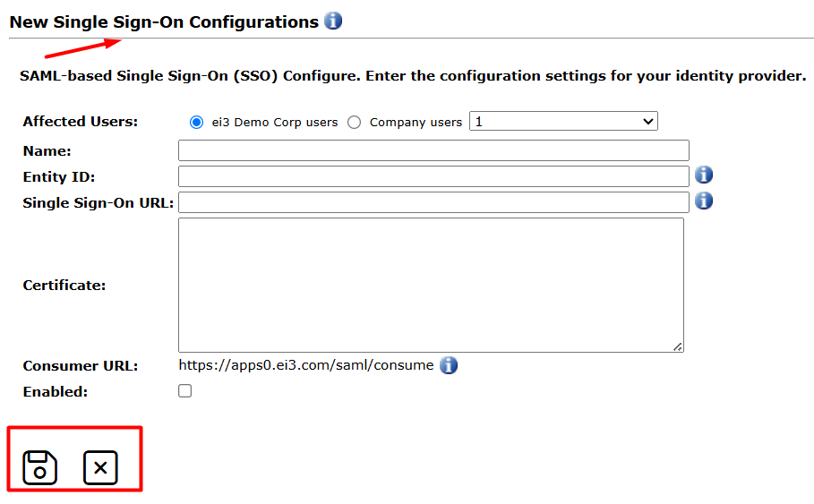Click the Enabled: field label
814x504 pixels.
(x=55, y=392)
